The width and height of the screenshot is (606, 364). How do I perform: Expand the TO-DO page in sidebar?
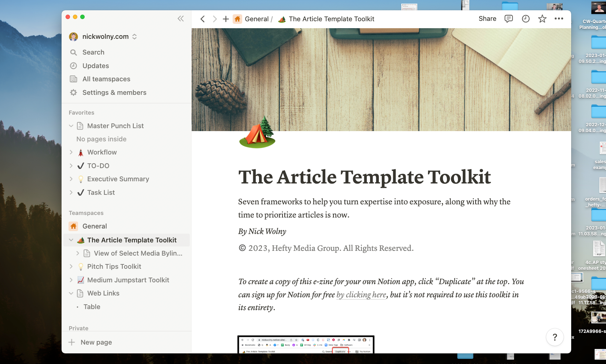point(71,166)
